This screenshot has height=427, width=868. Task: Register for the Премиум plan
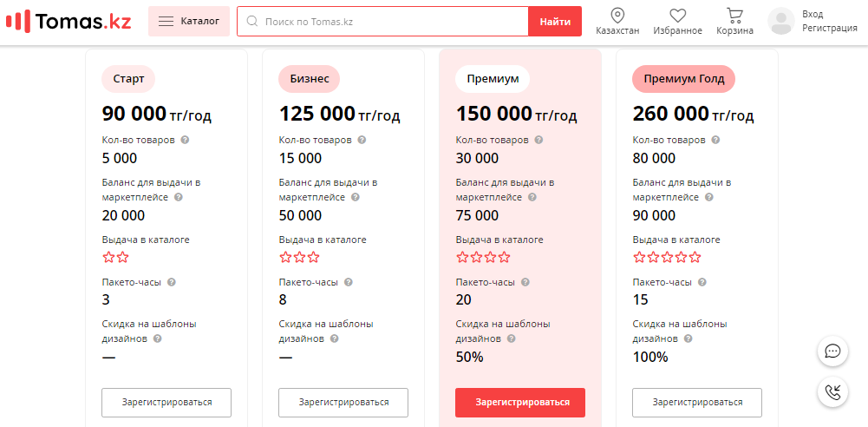(x=519, y=403)
